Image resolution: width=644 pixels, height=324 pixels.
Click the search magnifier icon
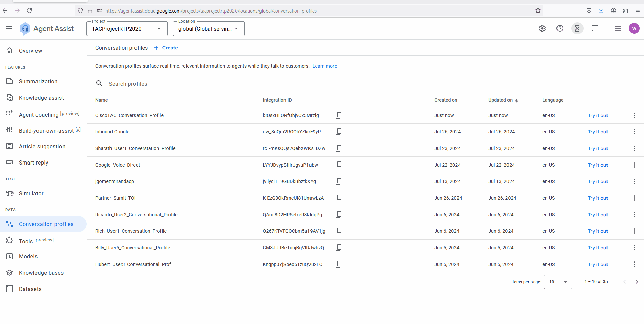coord(99,83)
